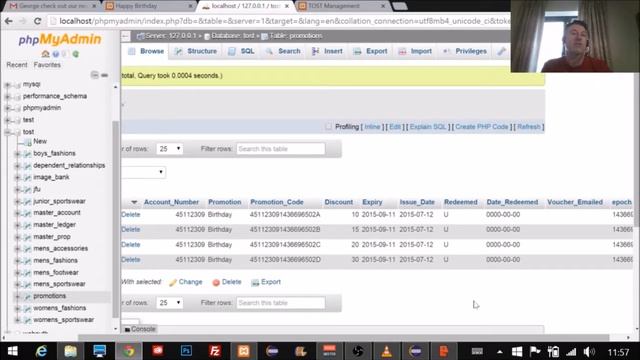
Task: Click the bottom Filter rows search field
Action: tap(281, 303)
